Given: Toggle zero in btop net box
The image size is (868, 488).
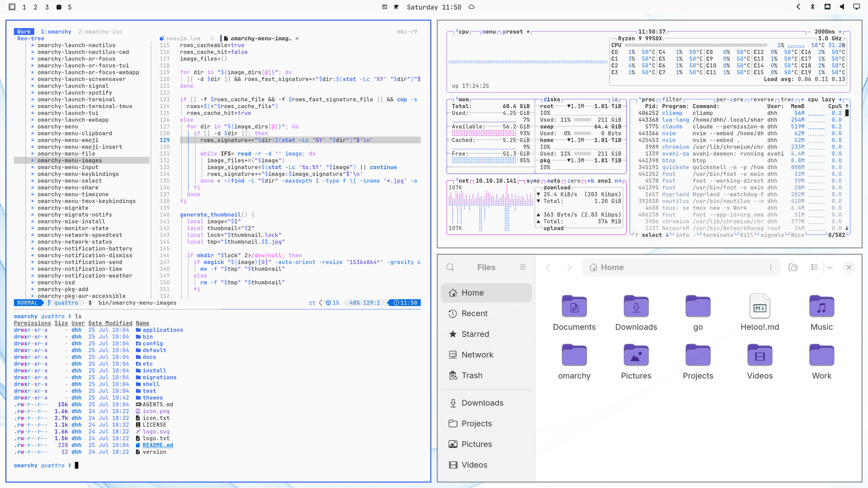Looking at the screenshot, I should (574, 181).
